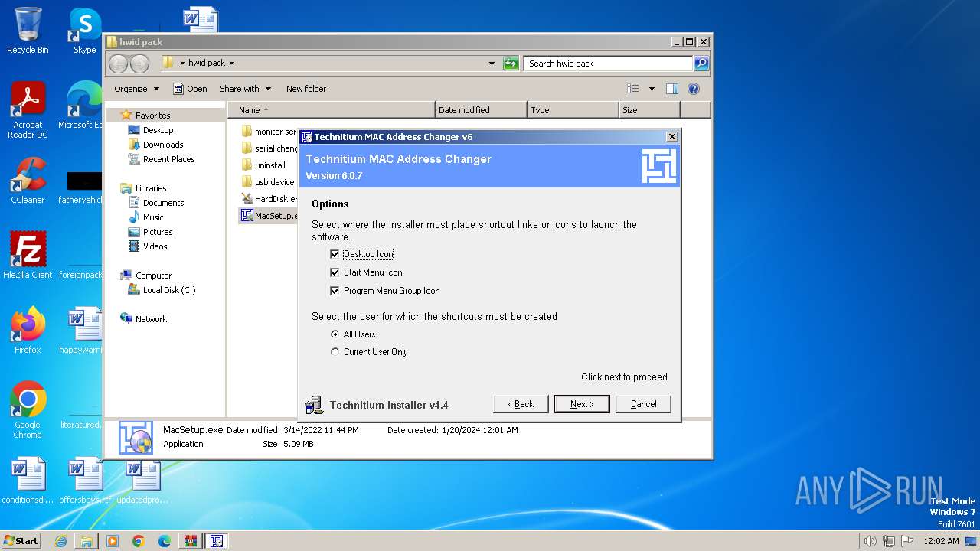Cancel the Technitium installer
The width and height of the screenshot is (980, 551).
coord(643,404)
